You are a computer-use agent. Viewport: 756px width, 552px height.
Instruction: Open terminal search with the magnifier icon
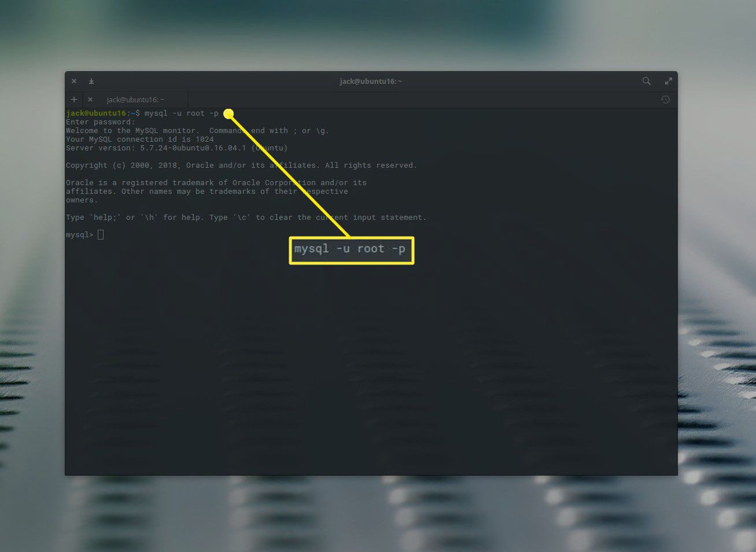point(647,81)
